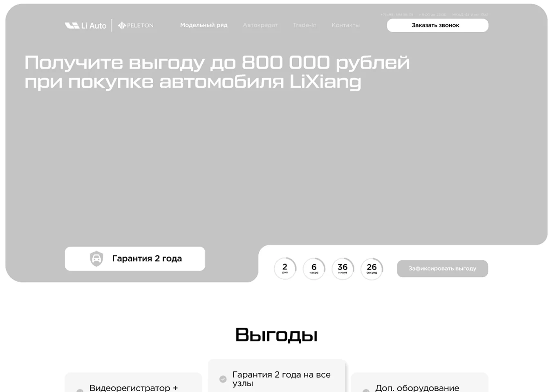551x392 pixels.
Task: Click the hours countdown circle
Action: [314, 268]
